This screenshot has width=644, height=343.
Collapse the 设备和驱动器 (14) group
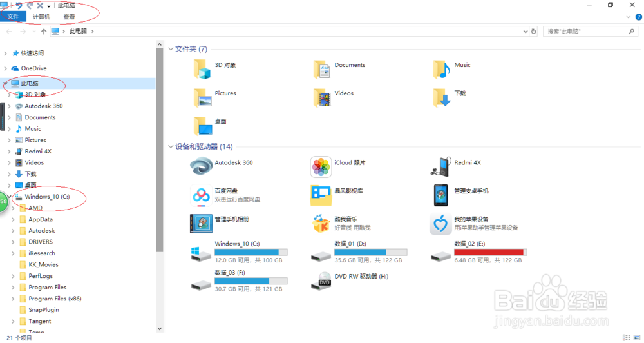point(171,146)
